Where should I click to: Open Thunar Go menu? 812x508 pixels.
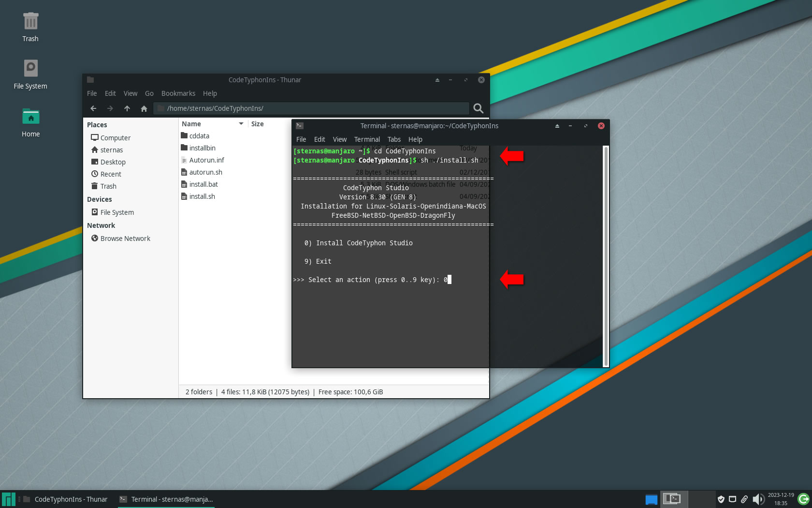pyautogui.click(x=149, y=93)
